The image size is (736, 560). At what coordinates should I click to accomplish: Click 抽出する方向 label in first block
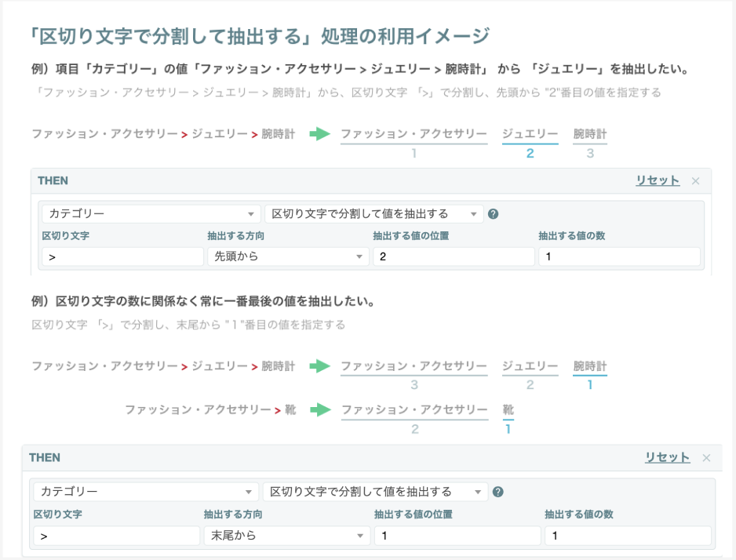(x=235, y=236)
